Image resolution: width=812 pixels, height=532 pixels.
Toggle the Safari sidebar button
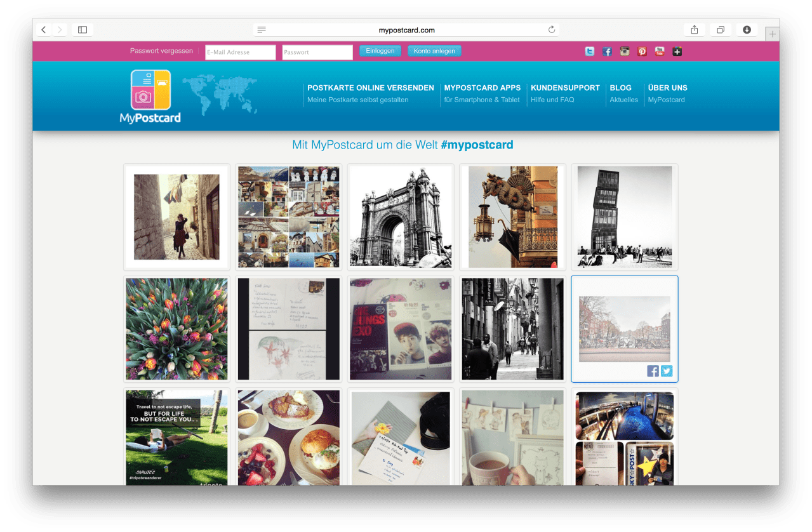tap(83, 30)
